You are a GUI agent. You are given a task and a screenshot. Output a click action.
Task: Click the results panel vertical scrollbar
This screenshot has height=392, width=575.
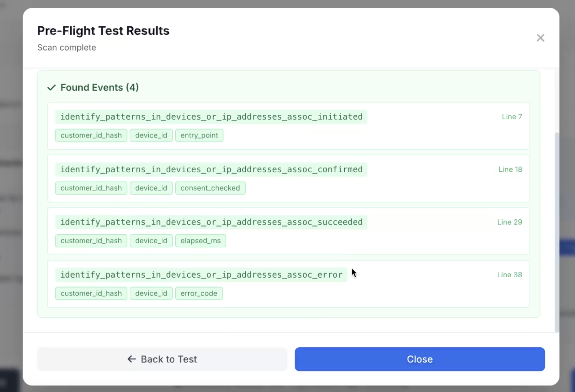(557, 232)
